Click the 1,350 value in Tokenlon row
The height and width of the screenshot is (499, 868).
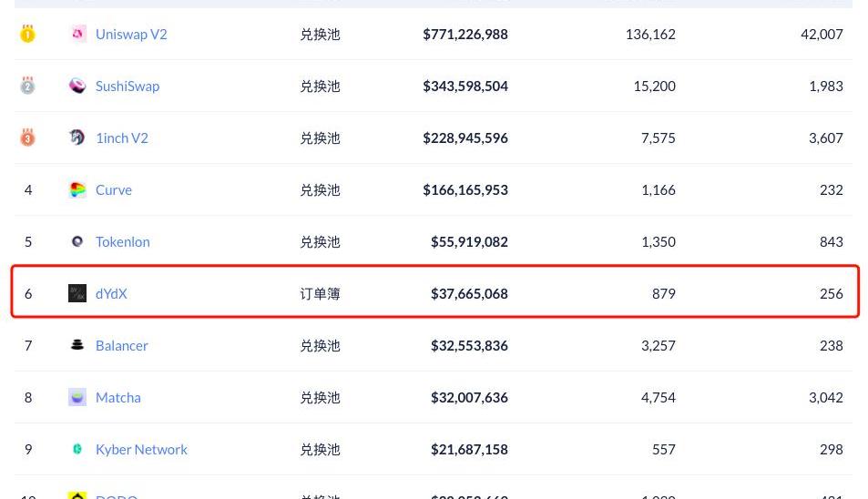659,241
